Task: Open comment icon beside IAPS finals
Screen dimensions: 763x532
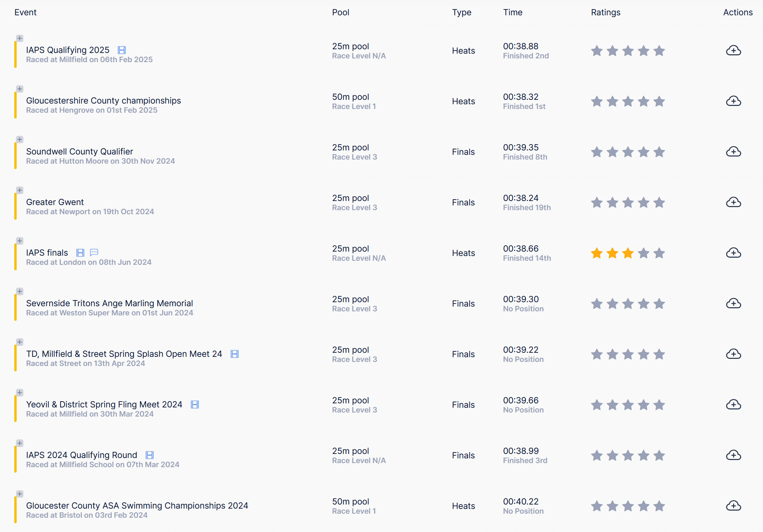Action: click(94, 253)
